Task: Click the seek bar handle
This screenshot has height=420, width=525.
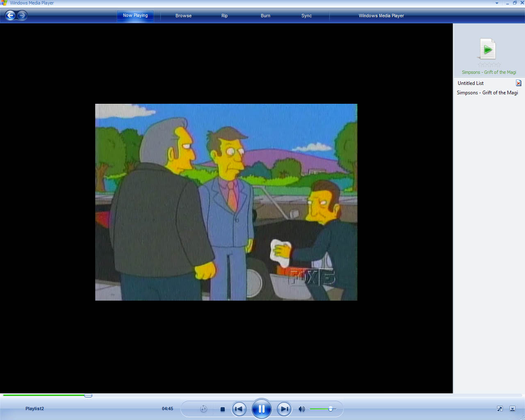Action: (88, 395)
